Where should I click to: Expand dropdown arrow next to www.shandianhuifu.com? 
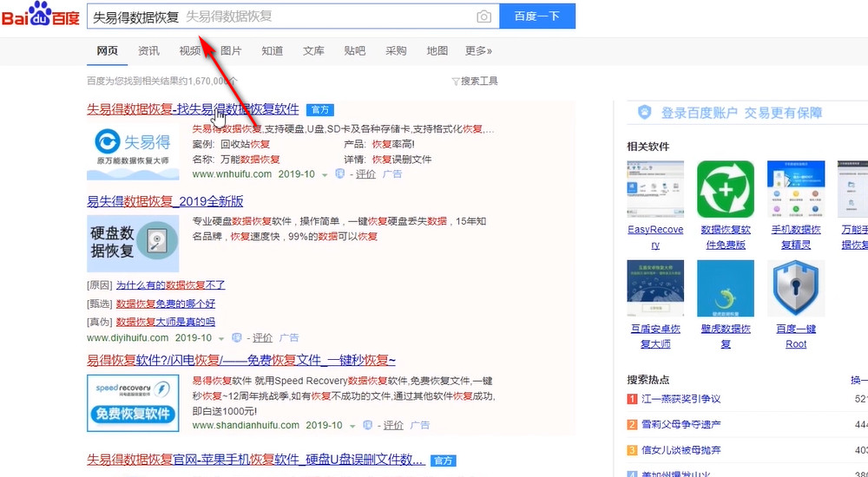coord(352,426)
